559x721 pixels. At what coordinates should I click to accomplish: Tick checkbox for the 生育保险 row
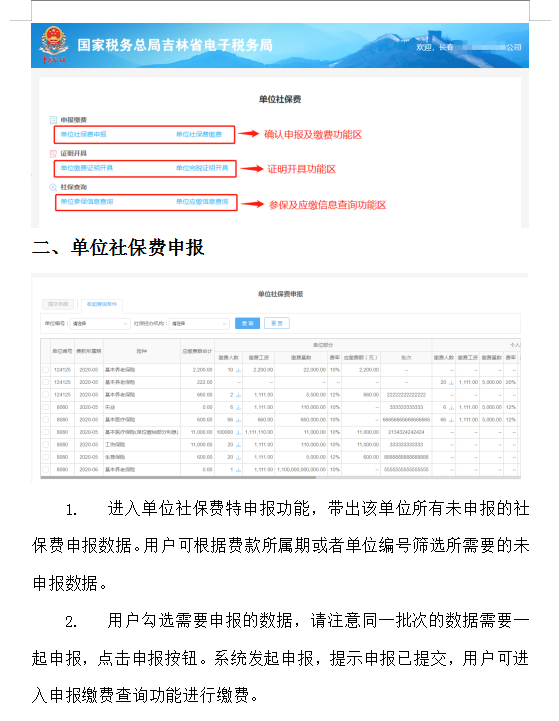pos(46,457)
